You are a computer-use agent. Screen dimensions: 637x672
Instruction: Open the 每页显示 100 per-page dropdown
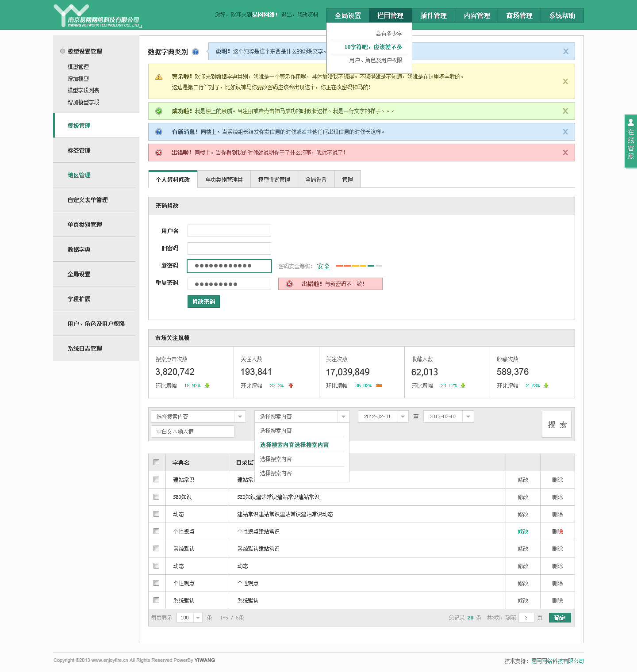(x=189, y=618)
